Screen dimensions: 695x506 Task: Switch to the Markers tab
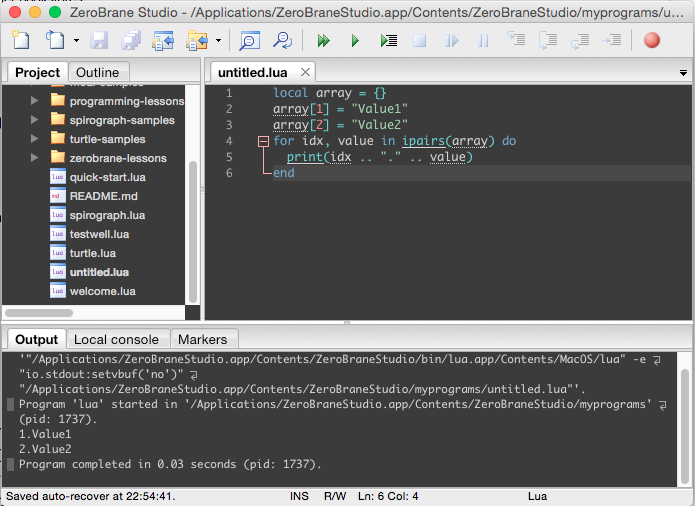(203, 339)
